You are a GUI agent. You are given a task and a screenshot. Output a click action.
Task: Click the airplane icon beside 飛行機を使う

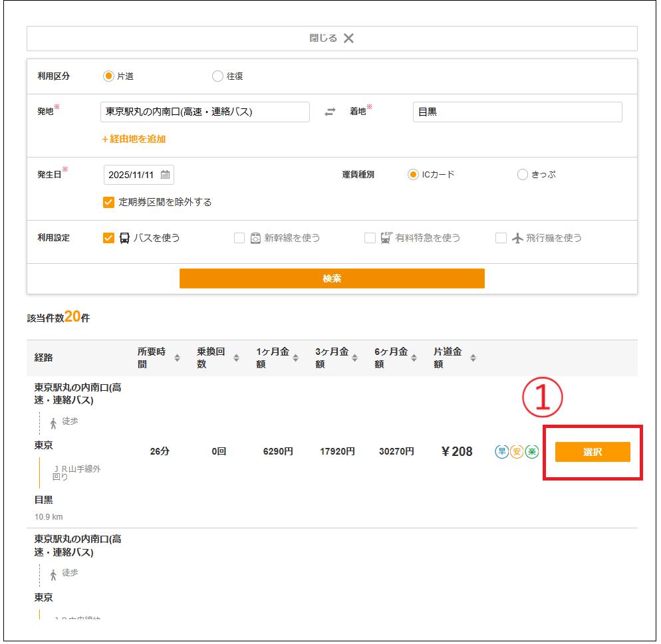[x=518, y=238]
